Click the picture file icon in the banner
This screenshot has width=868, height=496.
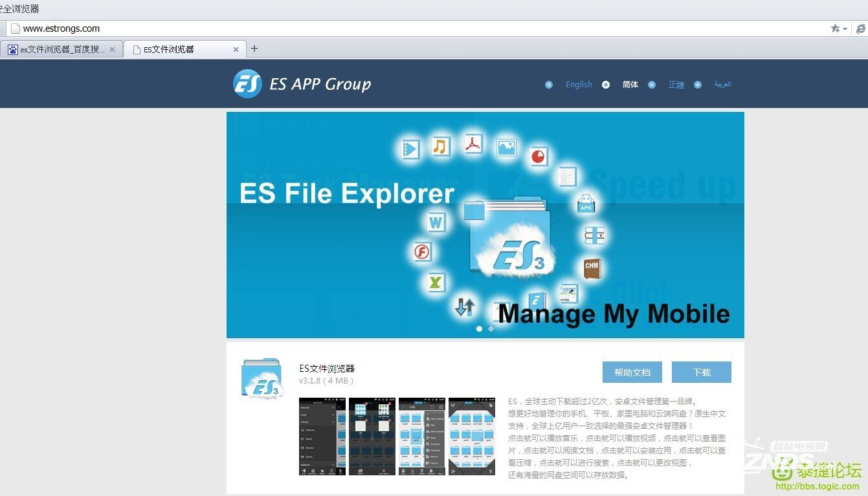[506, 147]
